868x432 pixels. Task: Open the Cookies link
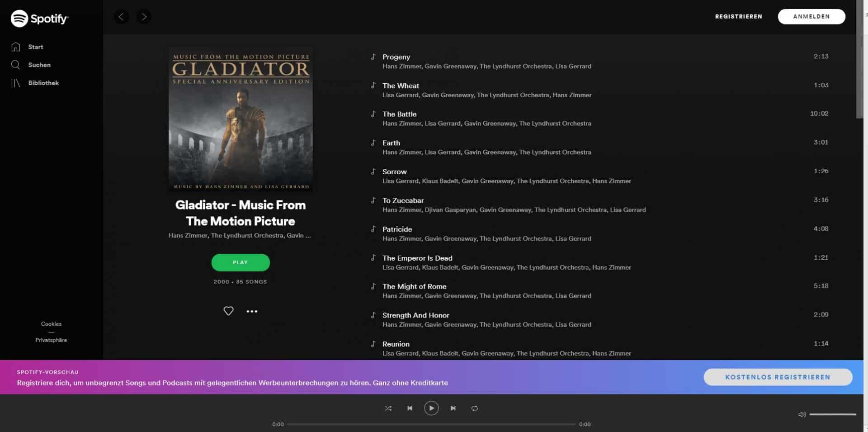coord(51,324)
